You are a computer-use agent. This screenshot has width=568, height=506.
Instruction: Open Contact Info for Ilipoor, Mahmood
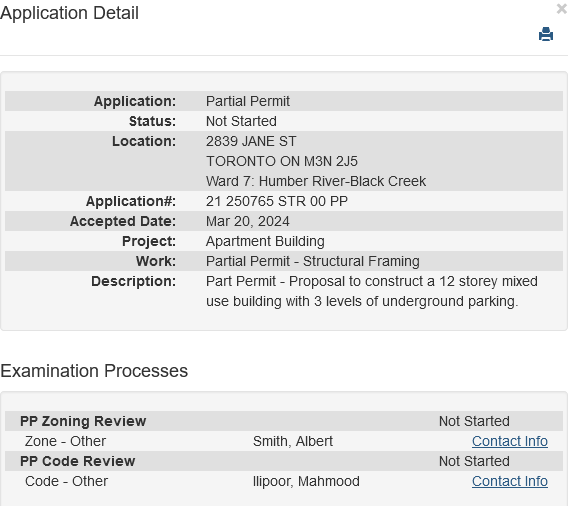(x=510, y=481)
